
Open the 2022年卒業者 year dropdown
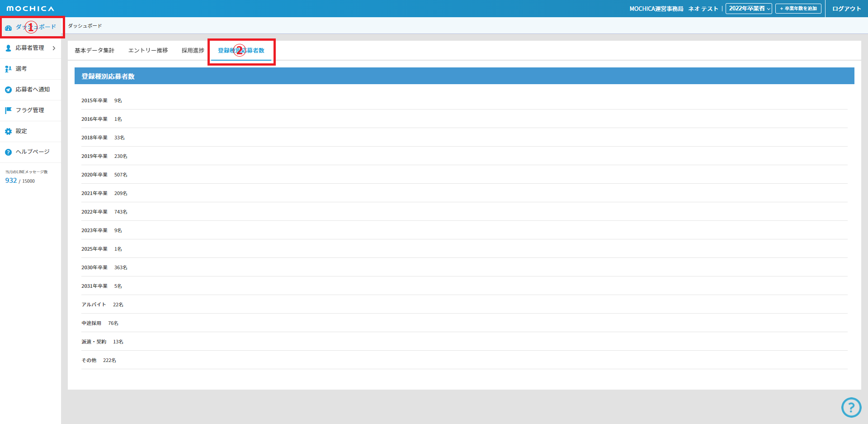748,9
